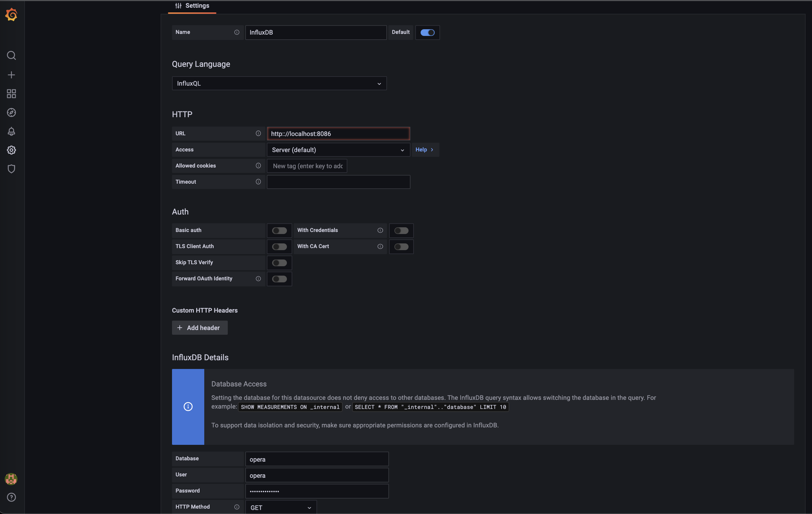Select the Settings tab

[x=192, y=6]
